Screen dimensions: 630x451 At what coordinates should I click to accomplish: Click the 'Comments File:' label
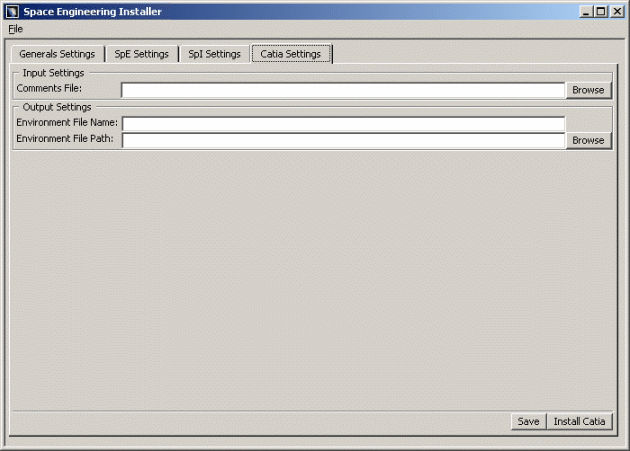49,88
